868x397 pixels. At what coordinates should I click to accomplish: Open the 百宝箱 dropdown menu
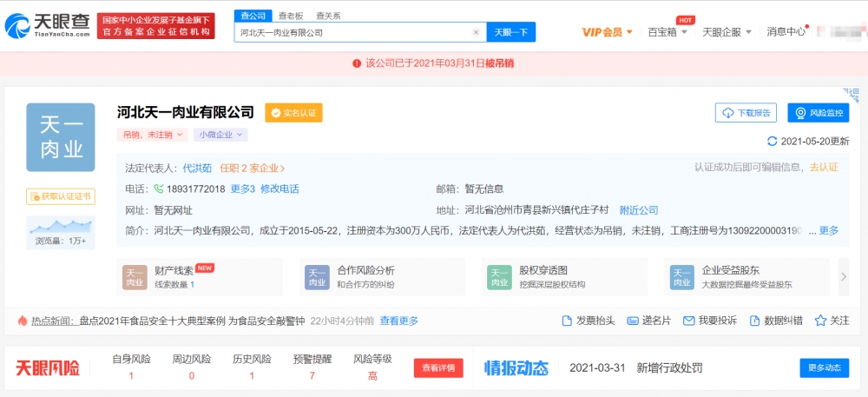click(667, 32)
